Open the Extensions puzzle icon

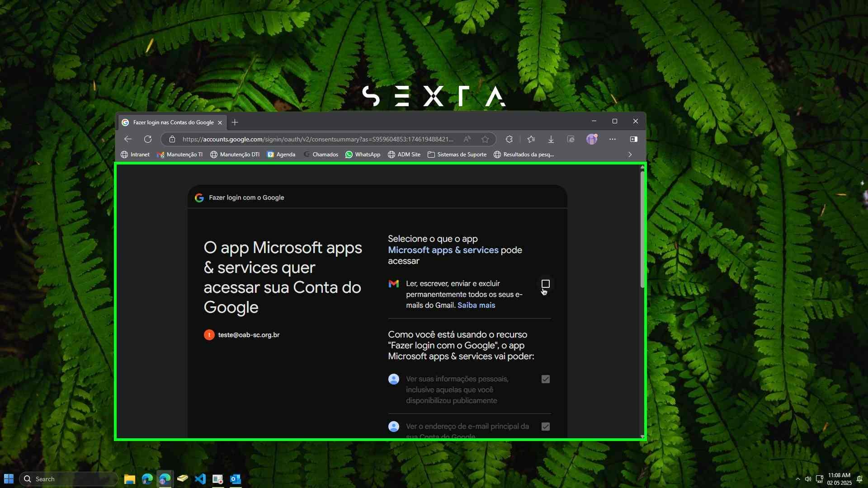pos(509,139)
